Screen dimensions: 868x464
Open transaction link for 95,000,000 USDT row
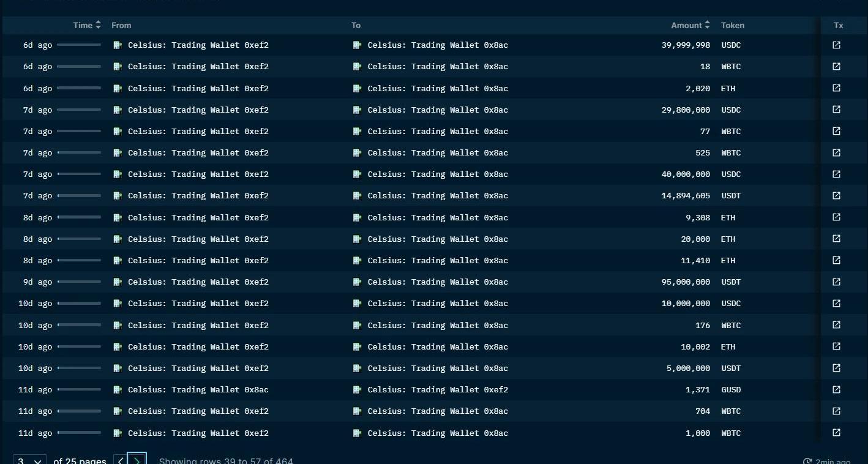[x=836, y=282]
